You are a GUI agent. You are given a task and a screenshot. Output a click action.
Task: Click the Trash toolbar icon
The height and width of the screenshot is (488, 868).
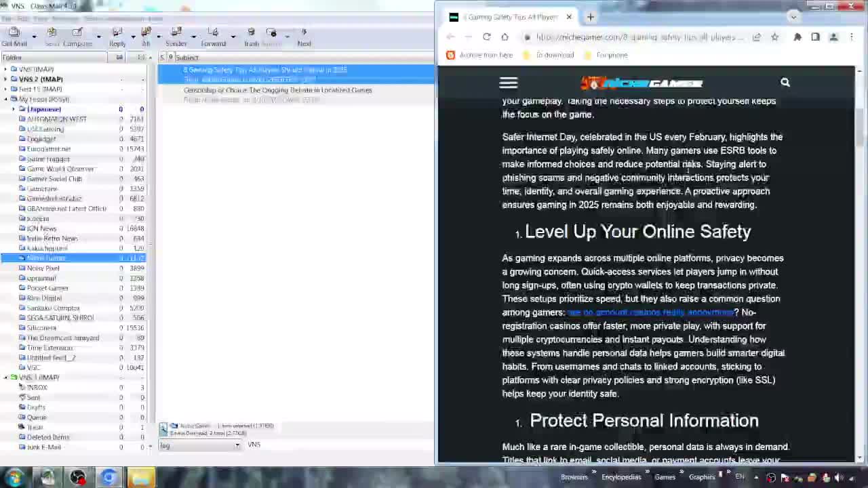[252, 37]
